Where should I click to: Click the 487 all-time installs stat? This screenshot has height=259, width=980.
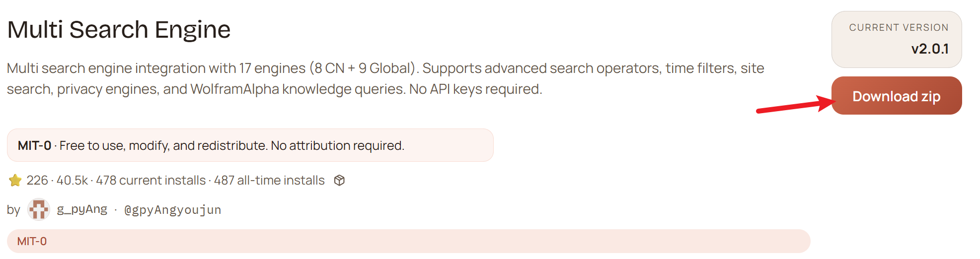click(x=269, y=180)
